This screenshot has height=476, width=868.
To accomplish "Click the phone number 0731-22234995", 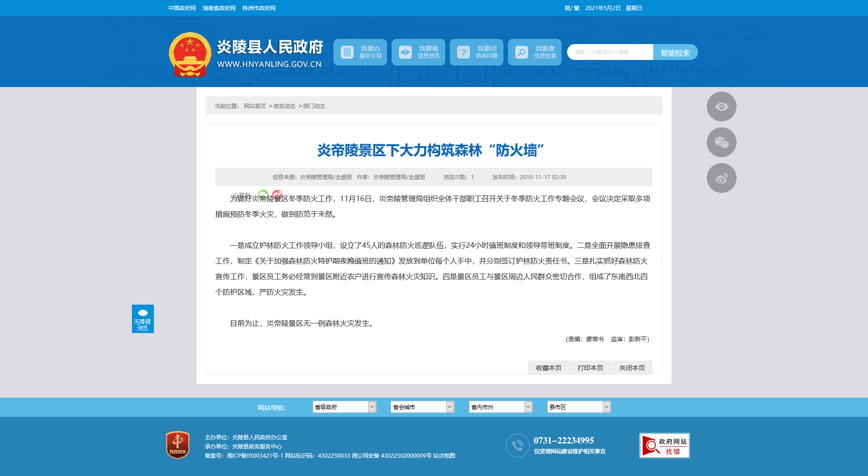I will coord(564,440).
